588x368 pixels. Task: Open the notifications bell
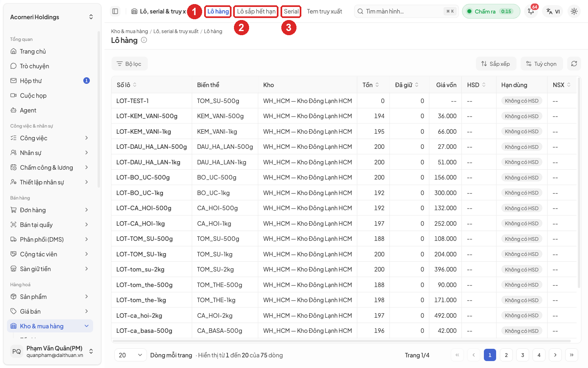[531, 11]
